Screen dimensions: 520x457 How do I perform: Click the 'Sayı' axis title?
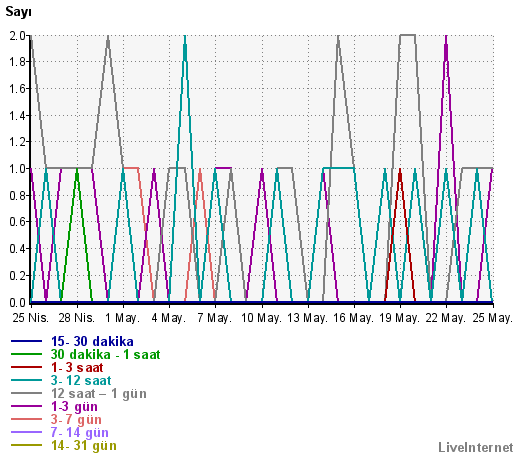(x=18, y=12)
